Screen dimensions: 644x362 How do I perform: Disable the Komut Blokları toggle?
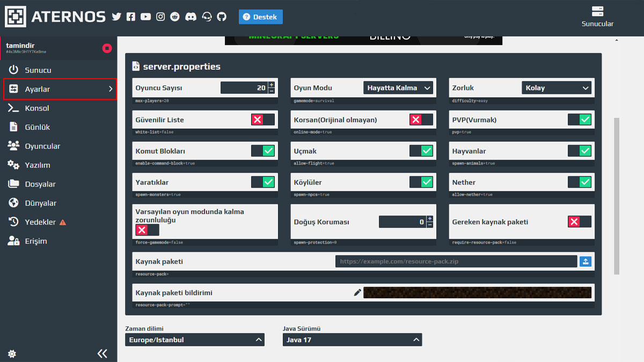pos(262,151)
